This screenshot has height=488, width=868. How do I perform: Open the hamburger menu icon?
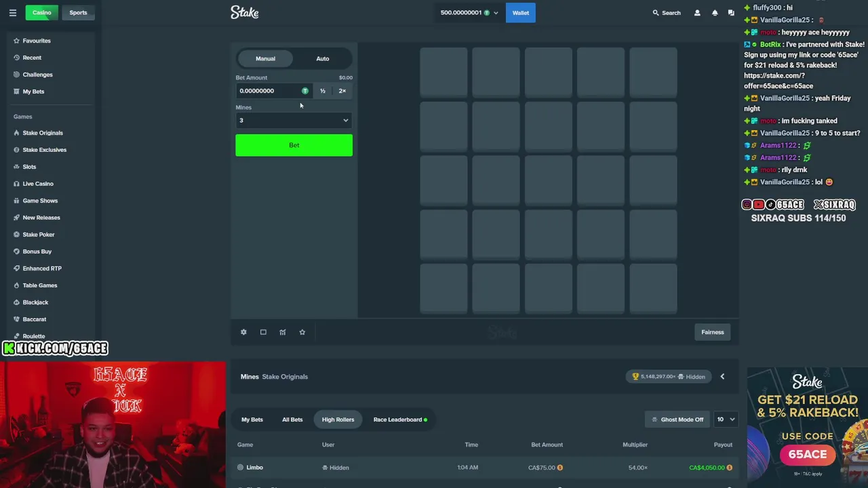[12, 13]
